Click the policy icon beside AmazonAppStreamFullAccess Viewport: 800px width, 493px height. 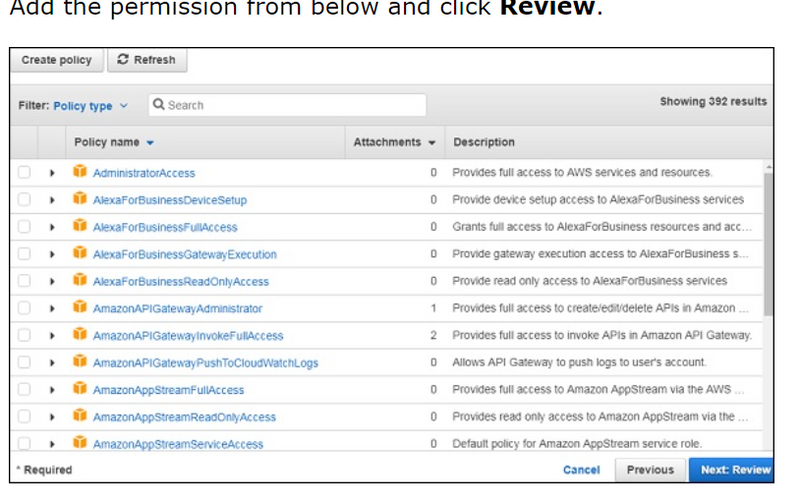(80, 389)
